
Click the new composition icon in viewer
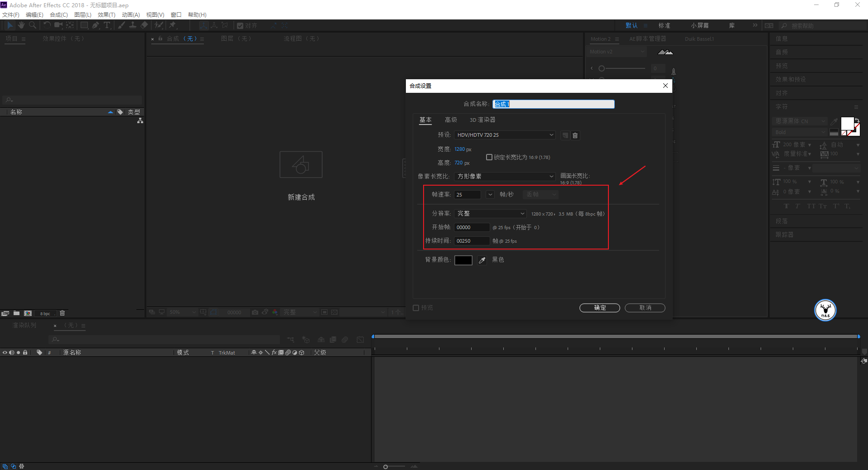[301, 165]
